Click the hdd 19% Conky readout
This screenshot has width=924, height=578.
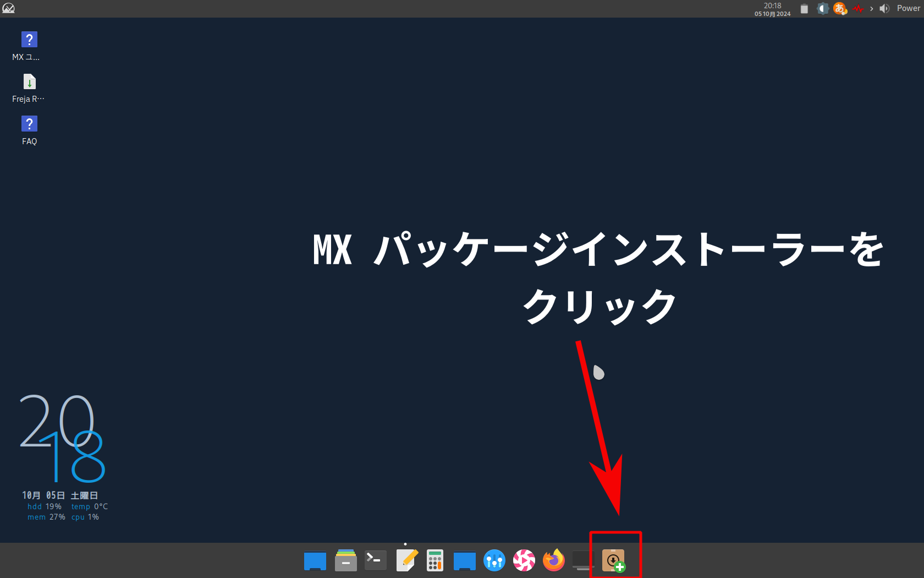(45, 506)
